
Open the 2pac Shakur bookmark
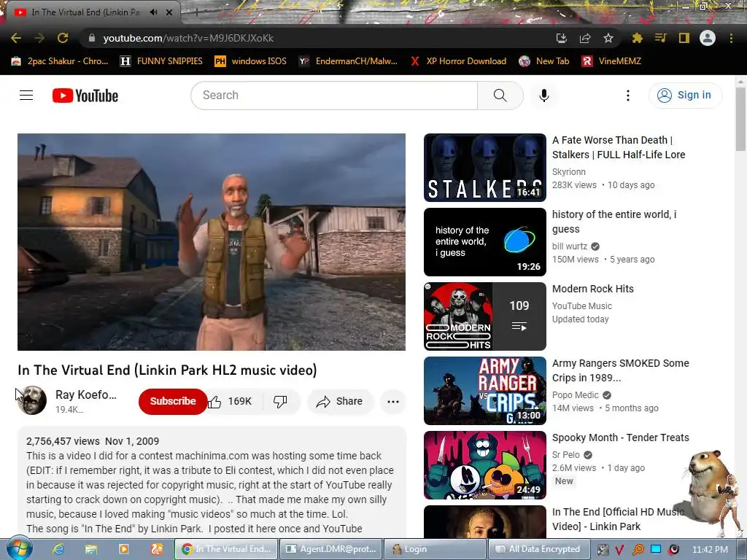tap(60, 61)
